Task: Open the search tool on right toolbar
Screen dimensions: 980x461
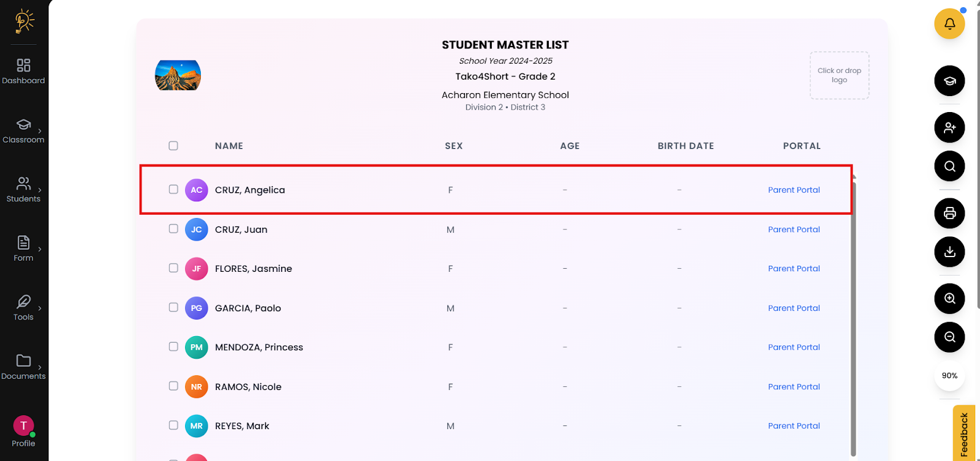Action: (x=949, y=166)
